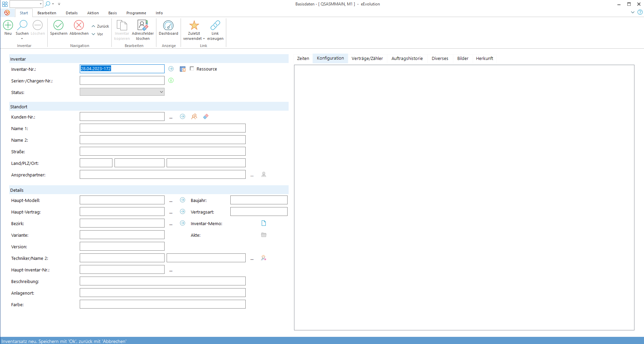Open the Programme ribbon tab
Screen dimensions: 644x344
point(136,13)
